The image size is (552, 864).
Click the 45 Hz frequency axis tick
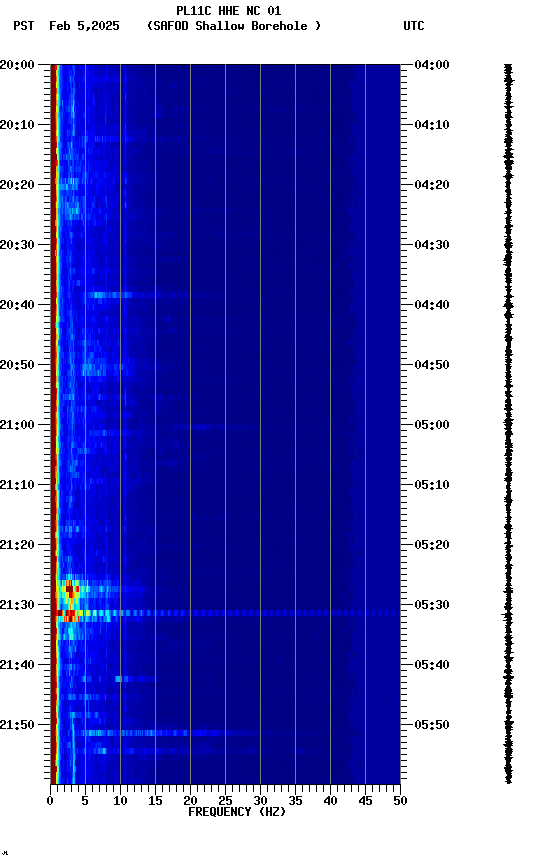(365, 801)
